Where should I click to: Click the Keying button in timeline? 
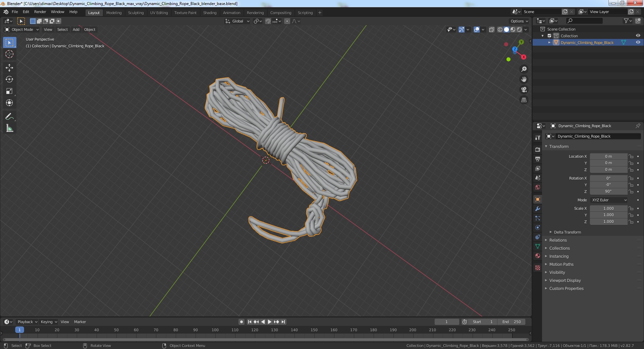(49, 322)
